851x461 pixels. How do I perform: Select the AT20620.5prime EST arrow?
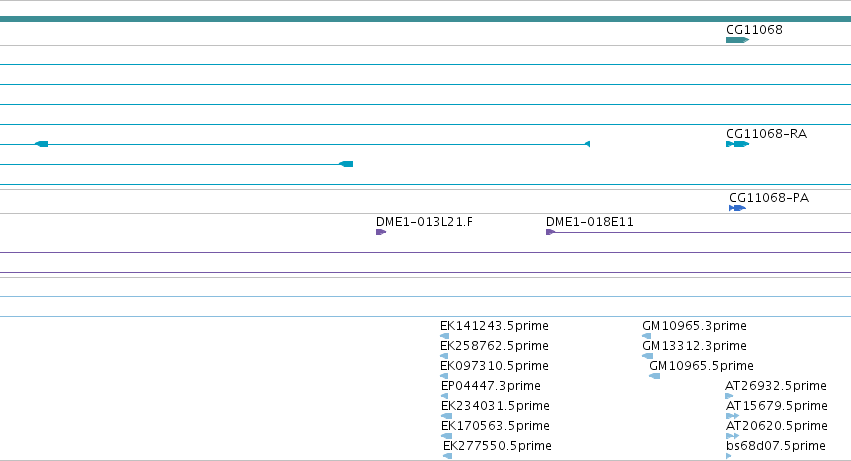733,436
